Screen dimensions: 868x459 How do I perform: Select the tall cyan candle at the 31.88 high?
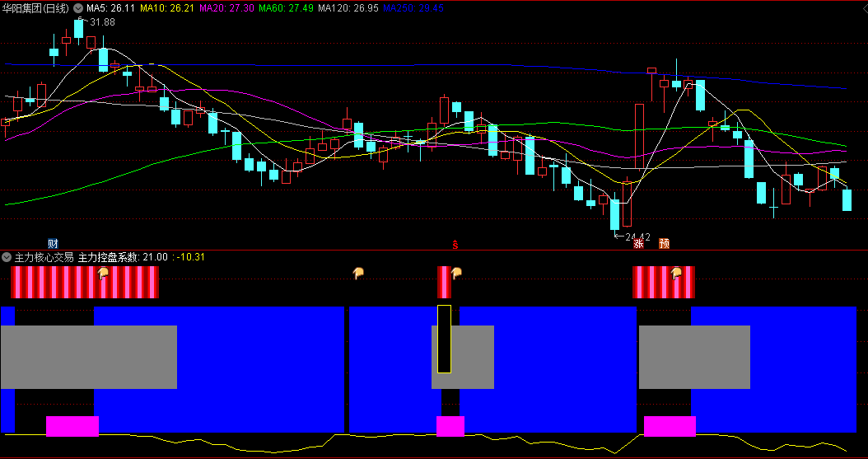pos(78,29)
